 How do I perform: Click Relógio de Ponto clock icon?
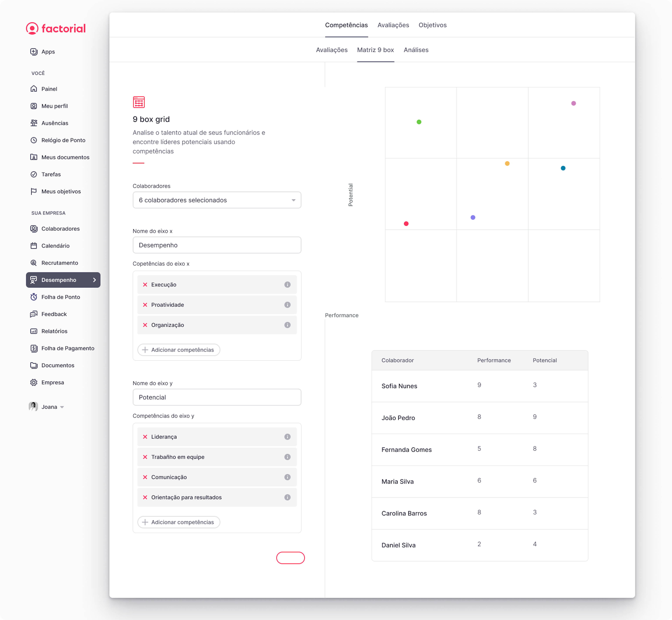click(x=34, y=140)
